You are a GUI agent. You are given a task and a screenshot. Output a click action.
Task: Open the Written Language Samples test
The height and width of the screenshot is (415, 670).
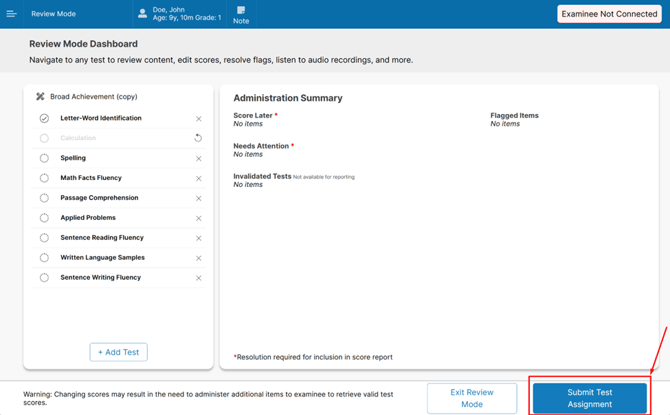[x=102, y=258]
